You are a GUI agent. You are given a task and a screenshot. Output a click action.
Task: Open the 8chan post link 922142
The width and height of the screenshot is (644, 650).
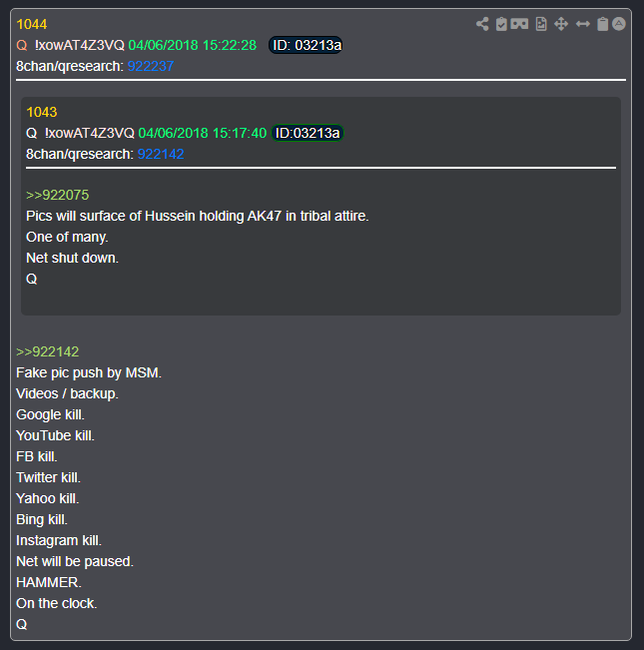coord(161,154)
